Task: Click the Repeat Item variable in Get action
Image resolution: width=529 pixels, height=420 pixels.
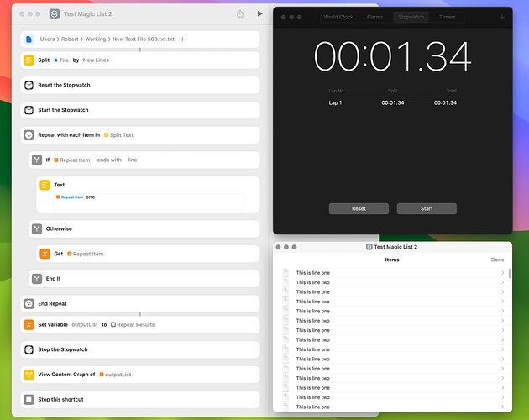Action: pos(86,254)
